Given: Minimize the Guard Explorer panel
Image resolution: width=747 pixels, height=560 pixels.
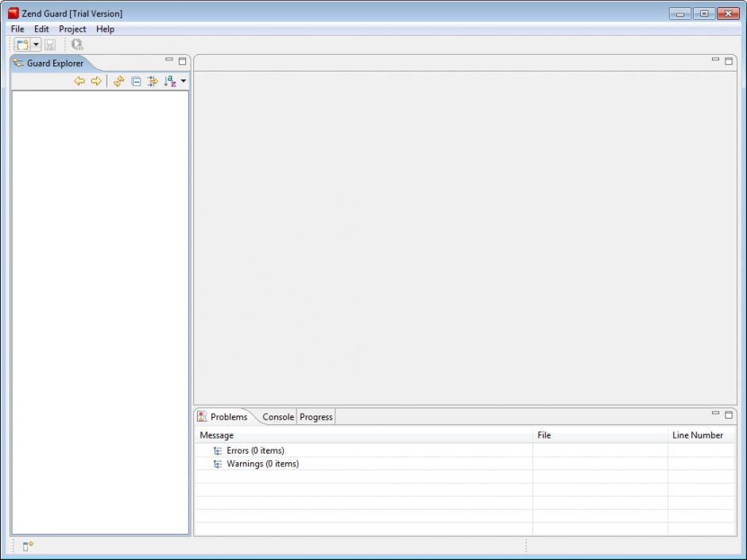Looking at the screenshot, I should click(169, 60).
